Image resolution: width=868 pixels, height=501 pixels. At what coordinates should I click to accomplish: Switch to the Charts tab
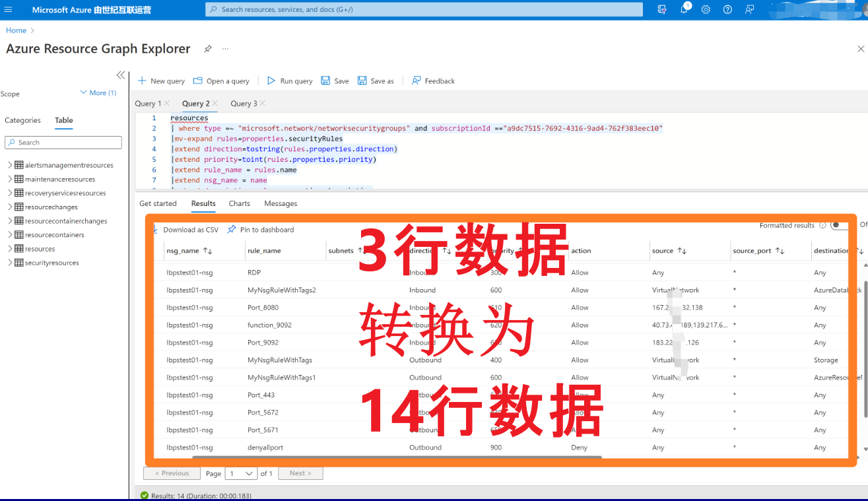(239, 203)
